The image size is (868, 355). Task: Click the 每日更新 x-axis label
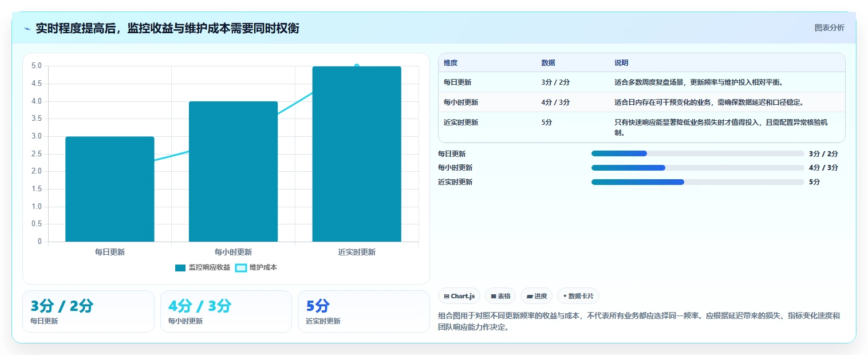(x=110, y=252)
